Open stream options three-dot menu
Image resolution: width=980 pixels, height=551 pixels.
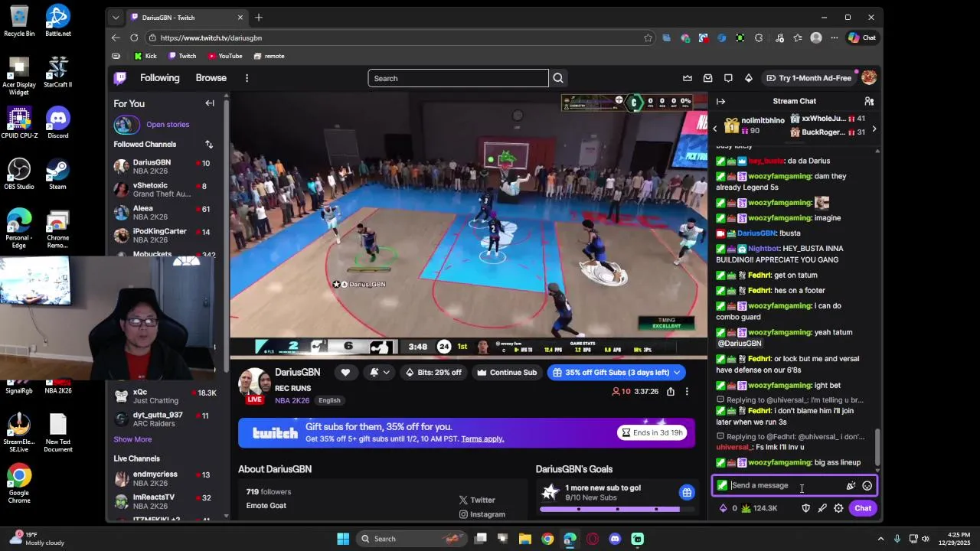[687, 392]
